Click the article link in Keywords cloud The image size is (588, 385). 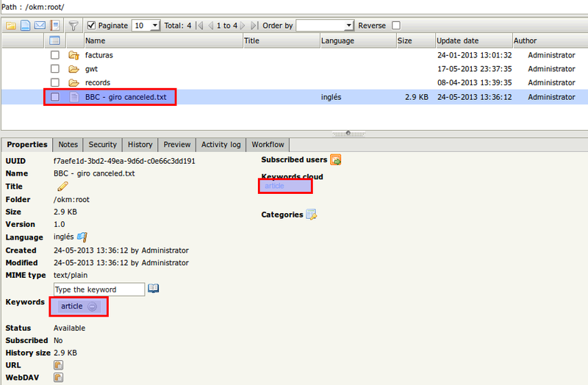click(274, 186)
